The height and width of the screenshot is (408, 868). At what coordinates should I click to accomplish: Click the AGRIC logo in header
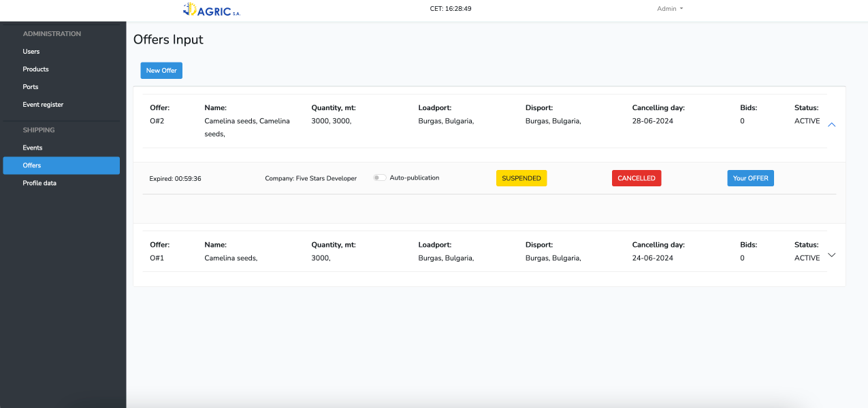pos(212,10)
